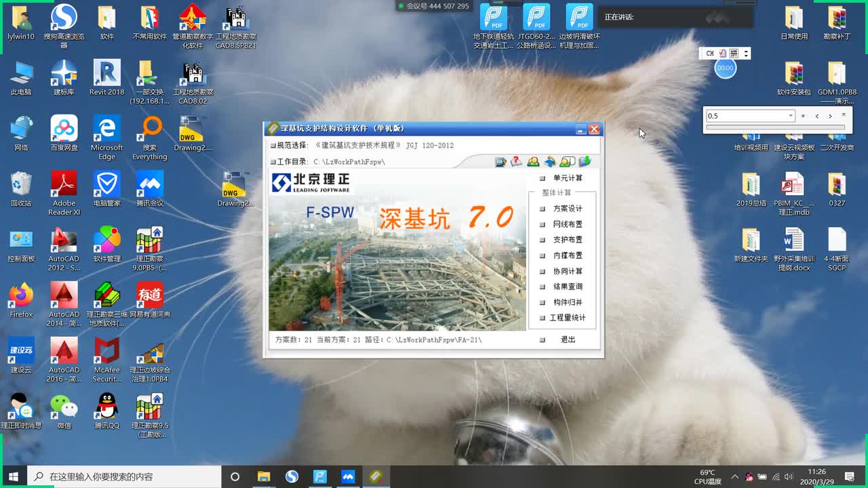The width and height of the screenshot is (868, 488).
Task: Open McAfee Security desktop shortcut
Action: point(107,361)
